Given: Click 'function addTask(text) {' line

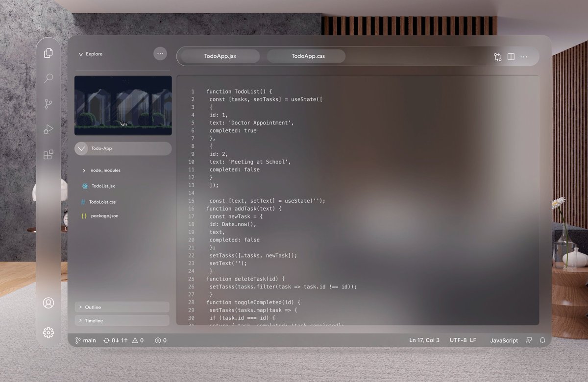Looking at the screenshot, I should pyautogui.click(x=244, y=209).
